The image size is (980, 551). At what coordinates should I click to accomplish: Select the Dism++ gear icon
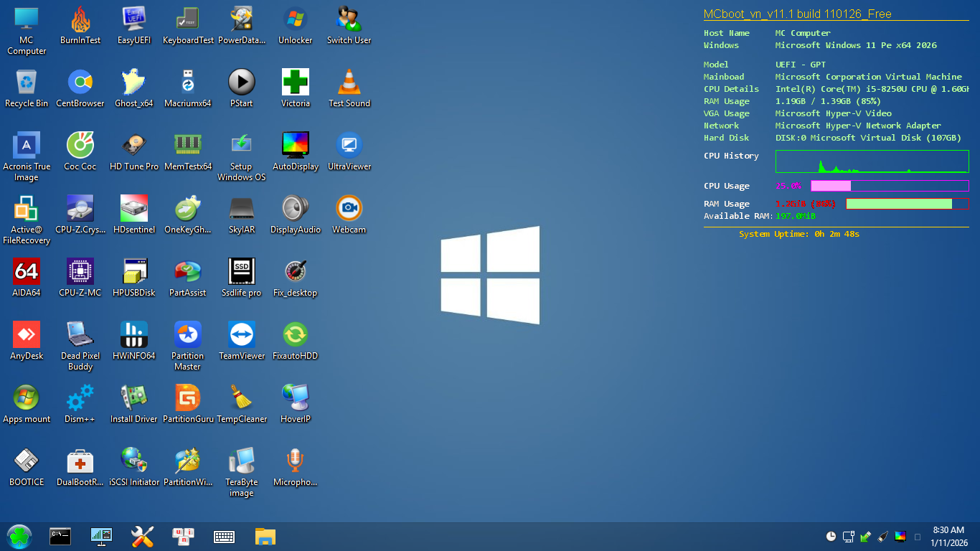point(80,399)
